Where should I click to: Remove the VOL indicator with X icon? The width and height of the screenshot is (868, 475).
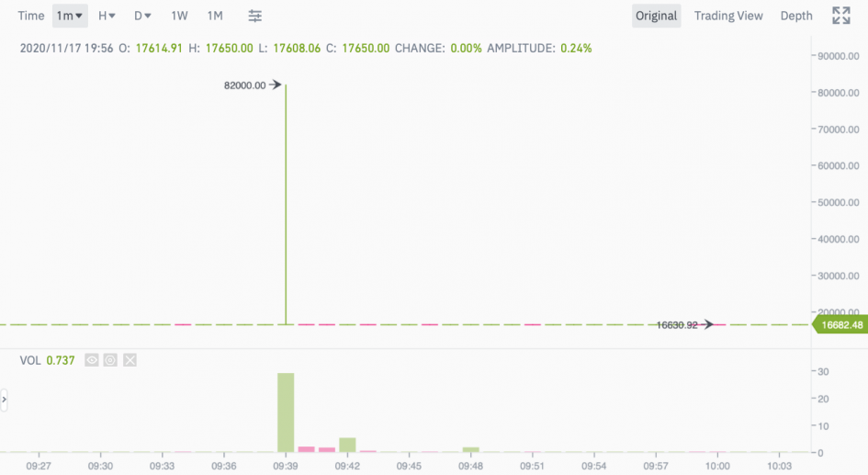130,360
